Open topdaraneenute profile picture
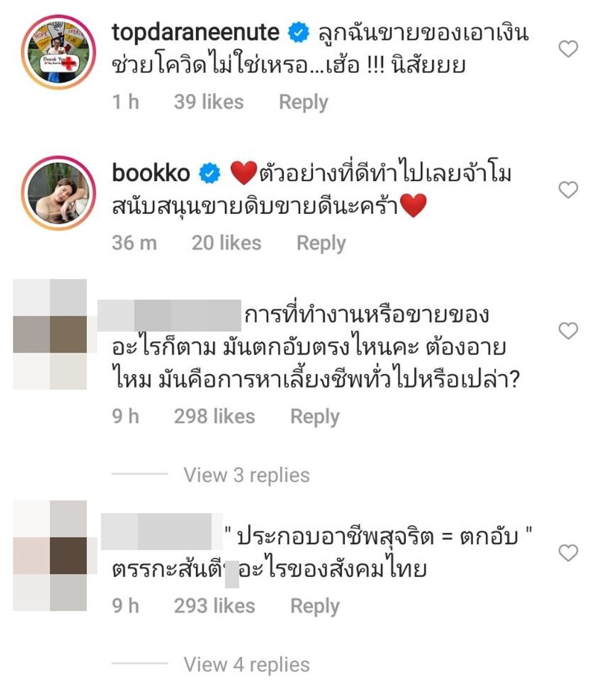This screenshot has width=616, height=683. pyautogui.click(x=59, y=52)
